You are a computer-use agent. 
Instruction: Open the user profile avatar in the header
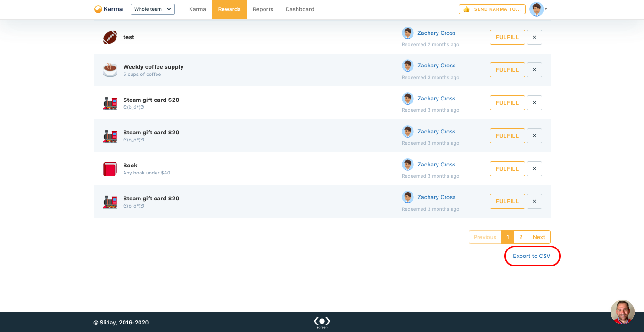tap(537, 9)
